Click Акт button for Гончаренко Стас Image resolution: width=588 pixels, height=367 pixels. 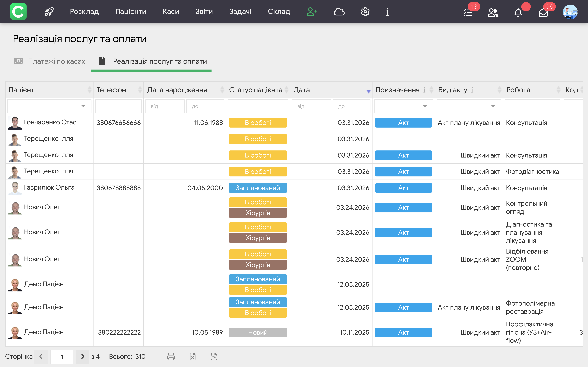(403, 123)
